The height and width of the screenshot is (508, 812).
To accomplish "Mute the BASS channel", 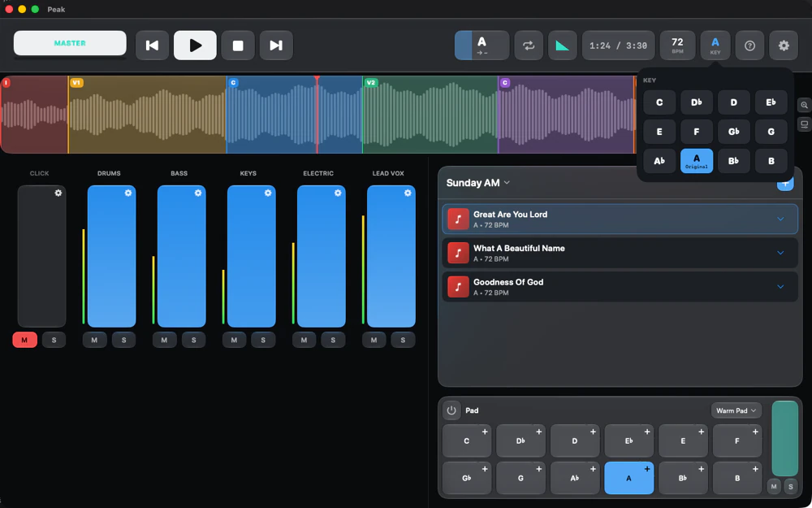I will click(164, 340).
